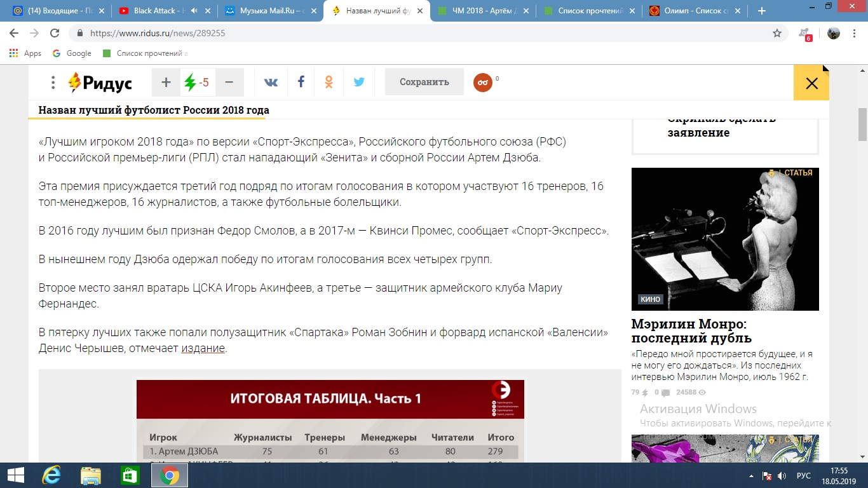The image size is (868, 488).
Task: Go forward in browser history
Action: (34, 33)
